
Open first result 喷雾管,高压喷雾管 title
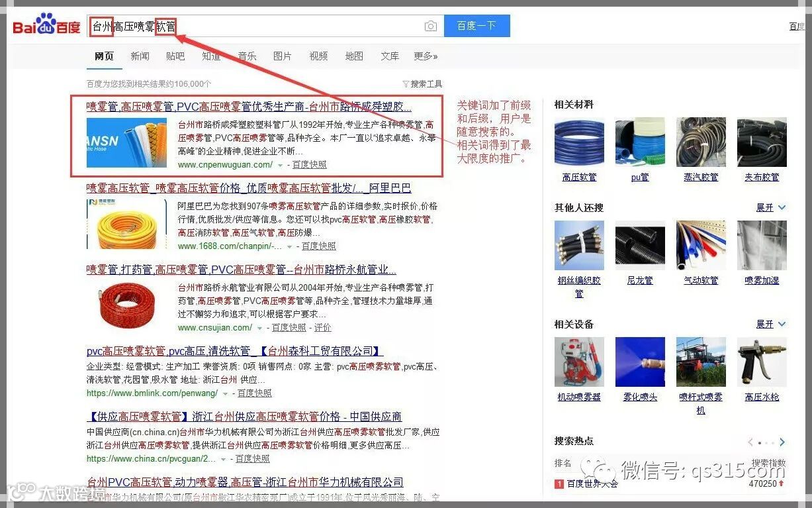[249, 106]
